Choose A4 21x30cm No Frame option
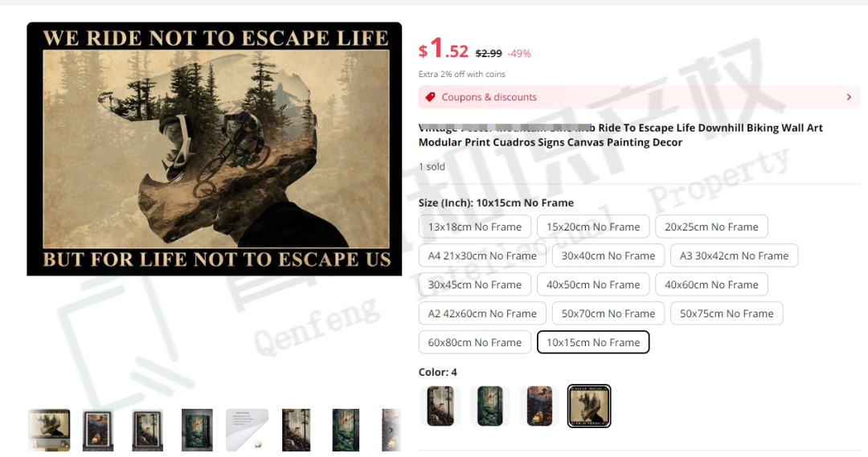Image resolution: width=868 pixels, height=457 pixels. 482,255
